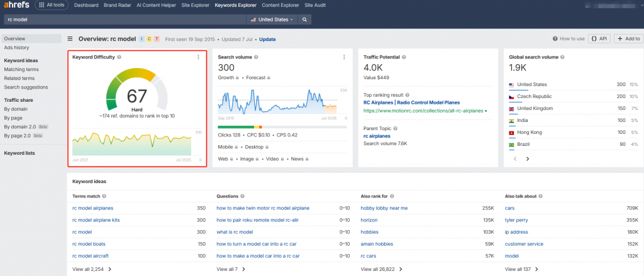The image size is (644, 276).
Task: Click the Add to button
Action: tap(628, 38)
